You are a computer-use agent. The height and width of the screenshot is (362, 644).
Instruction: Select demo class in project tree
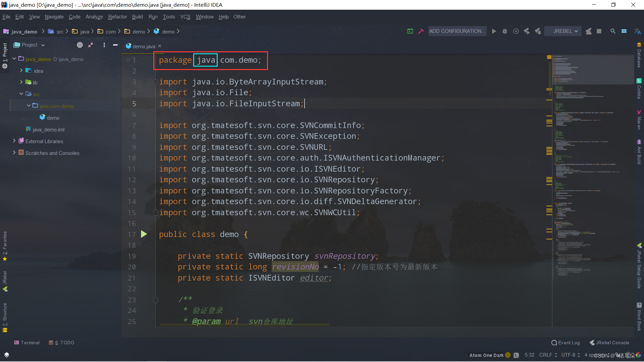tap(53, 118)
